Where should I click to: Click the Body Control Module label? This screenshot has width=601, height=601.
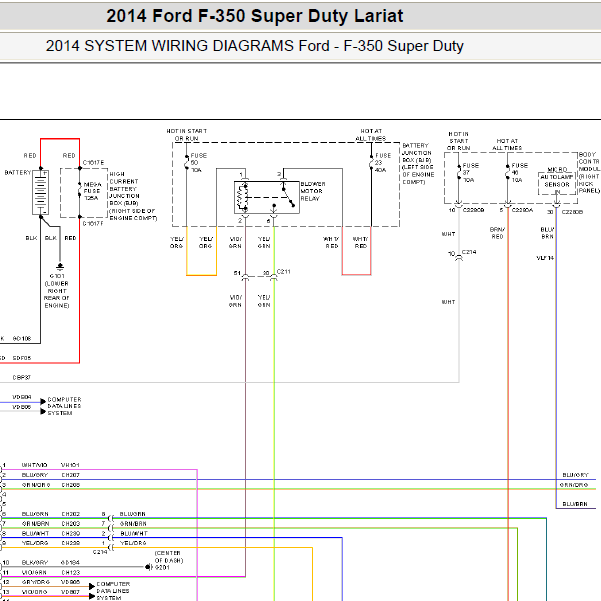pos(589,172)
